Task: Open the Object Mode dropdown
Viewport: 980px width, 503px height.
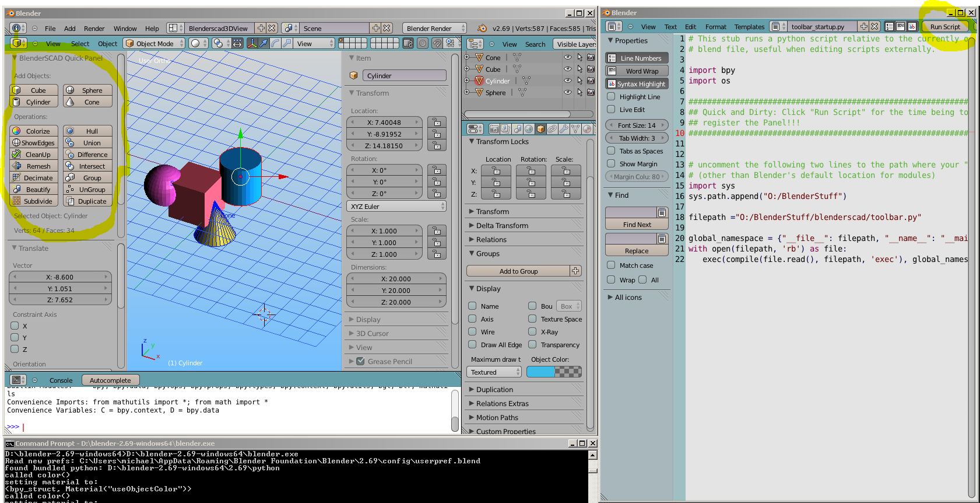Action: 153,44
